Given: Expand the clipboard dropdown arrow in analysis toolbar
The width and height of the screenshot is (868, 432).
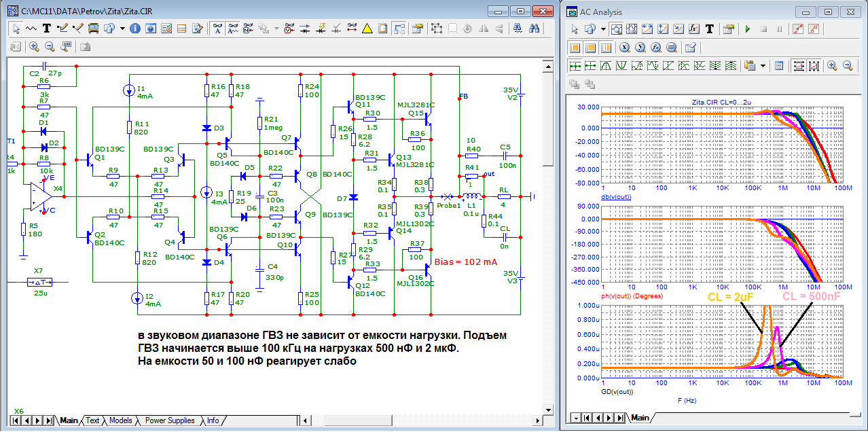Looking at the screenshot, I should point(764,66).
